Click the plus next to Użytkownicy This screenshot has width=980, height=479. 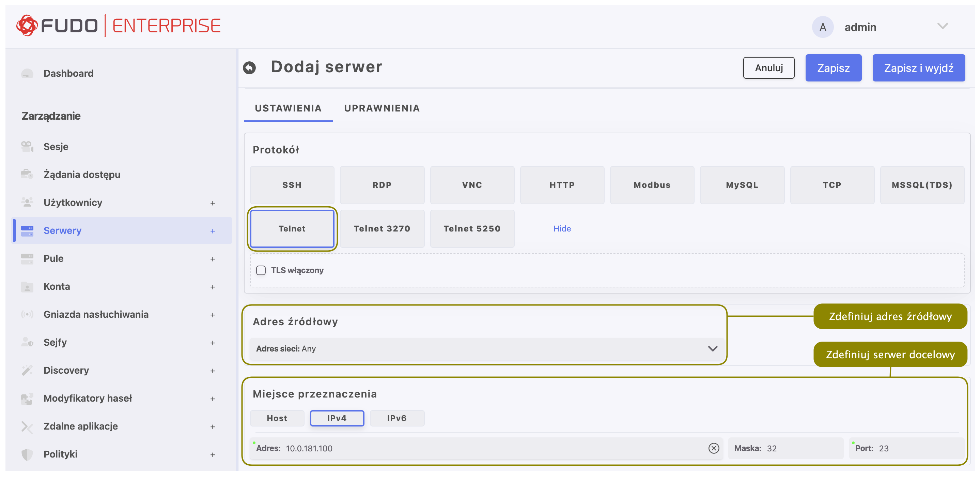[x=213, y=203]
